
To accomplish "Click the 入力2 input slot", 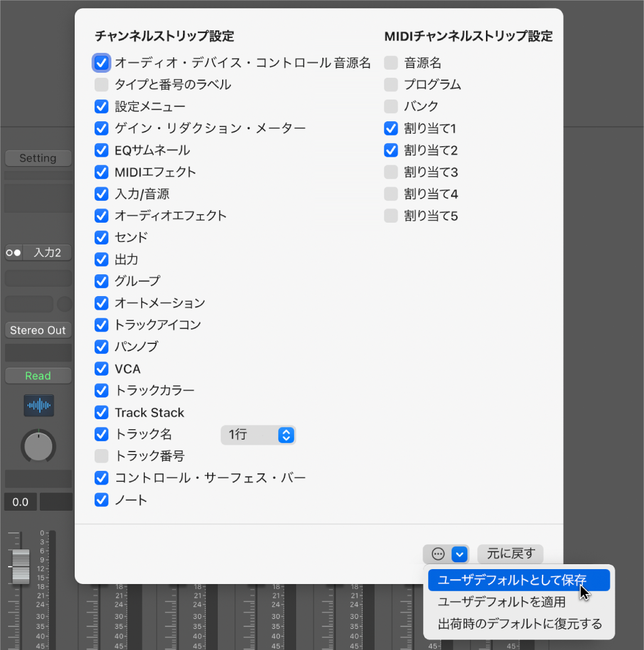I will click(x=38, y=253).
